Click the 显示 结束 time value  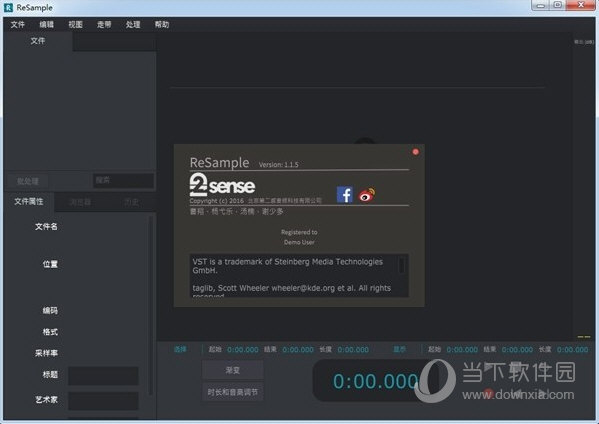click(x=517, y=350)
